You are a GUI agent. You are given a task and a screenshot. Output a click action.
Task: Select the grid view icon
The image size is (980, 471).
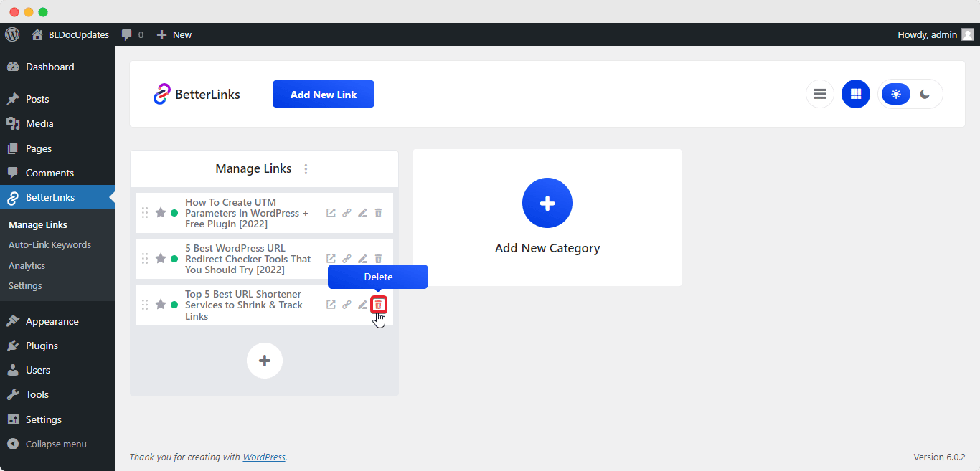[855, 93]
